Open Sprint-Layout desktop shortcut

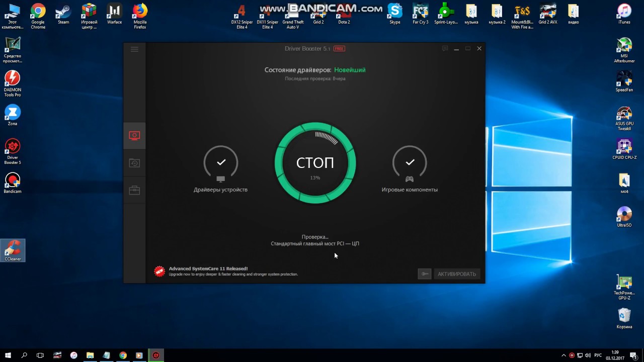coord(446,14)
